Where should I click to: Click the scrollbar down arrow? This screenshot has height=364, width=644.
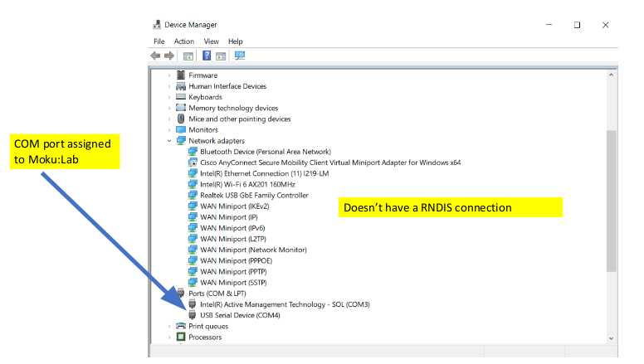point(611,338)
